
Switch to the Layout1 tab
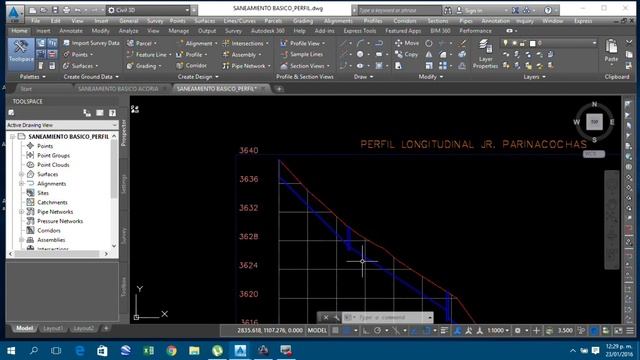point(53,328)
